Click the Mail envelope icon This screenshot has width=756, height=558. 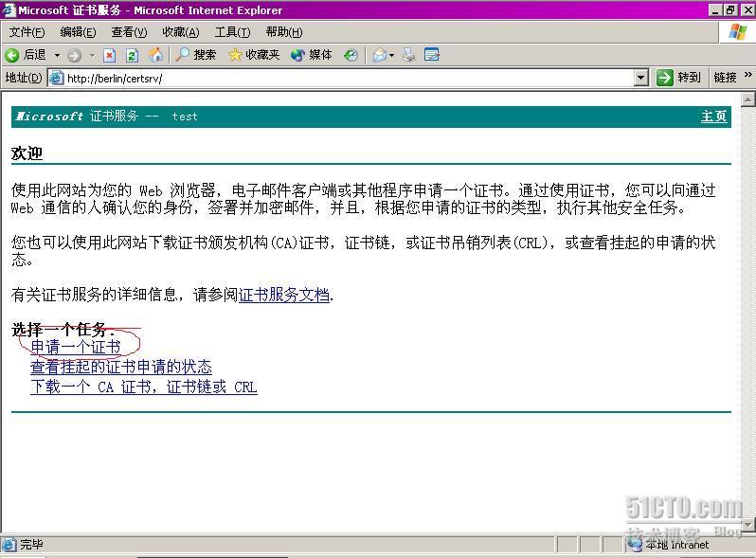click(x=380, y=55)
